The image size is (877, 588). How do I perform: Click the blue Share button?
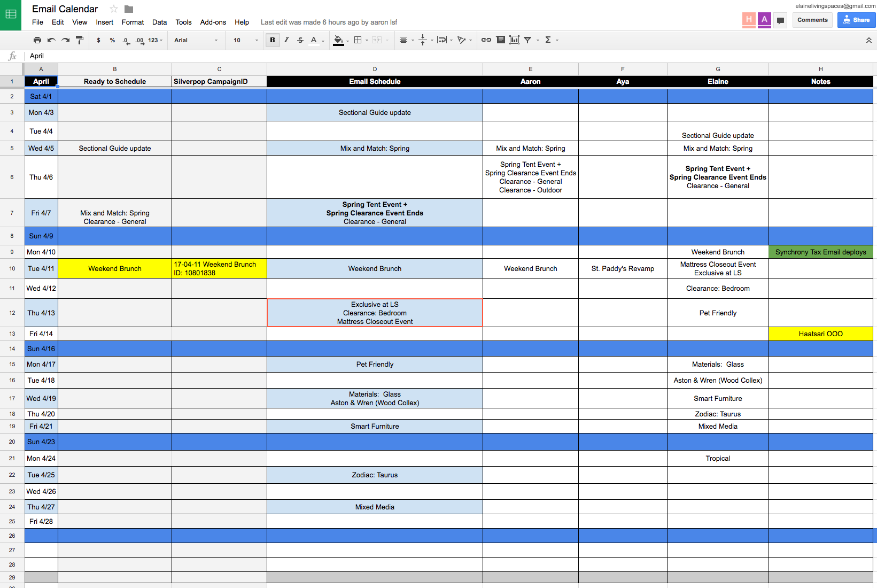pyautogui.click(x=856, y=20)
